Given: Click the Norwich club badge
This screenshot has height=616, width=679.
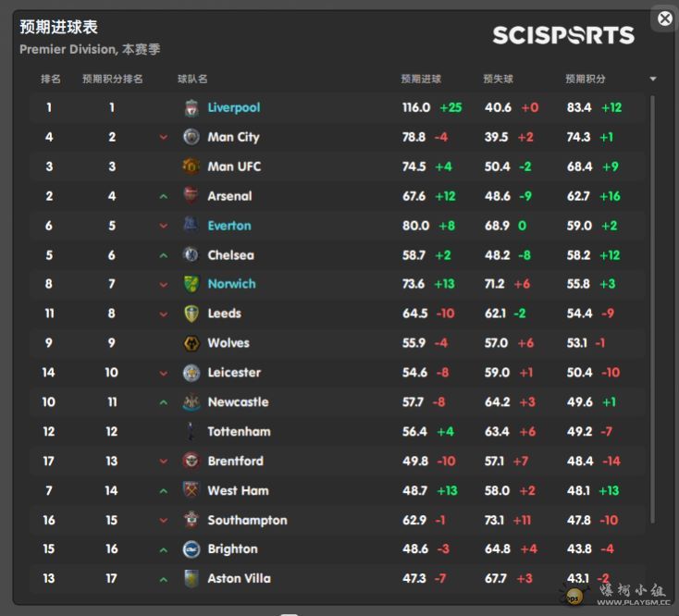Looking at the screenshot, I should pos(191,284).
